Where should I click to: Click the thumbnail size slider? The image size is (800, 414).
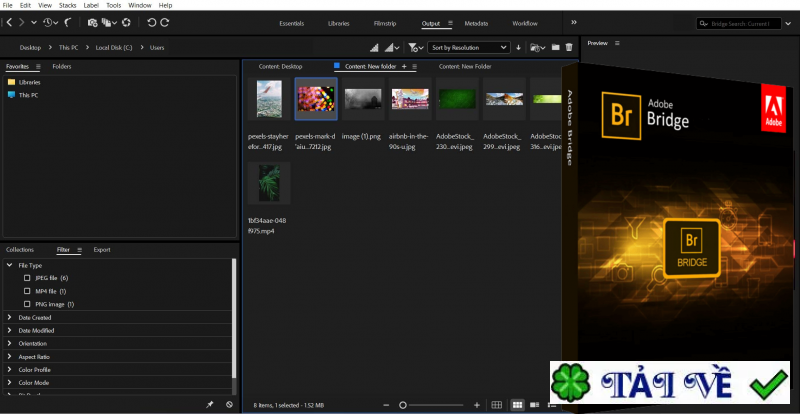pyautogui.click(x=403, y=404)
